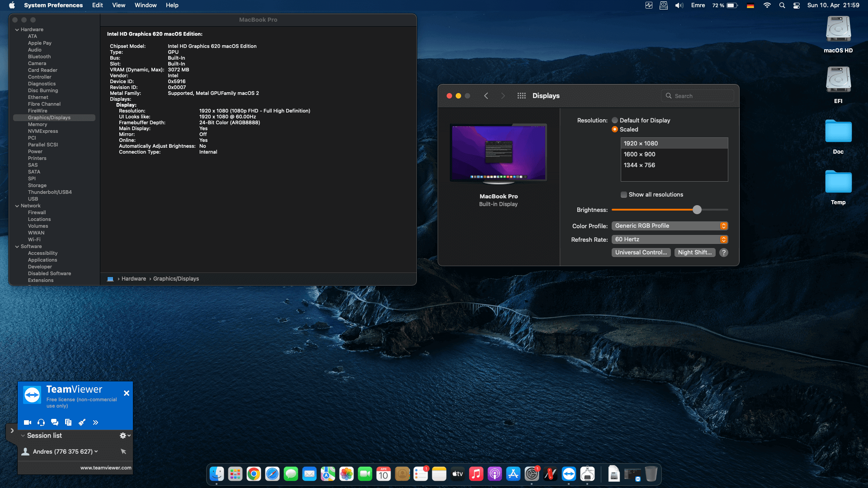Open the Refresh Rate dropdown
Screen dimensions: 868x488
[x=670, y=239]
